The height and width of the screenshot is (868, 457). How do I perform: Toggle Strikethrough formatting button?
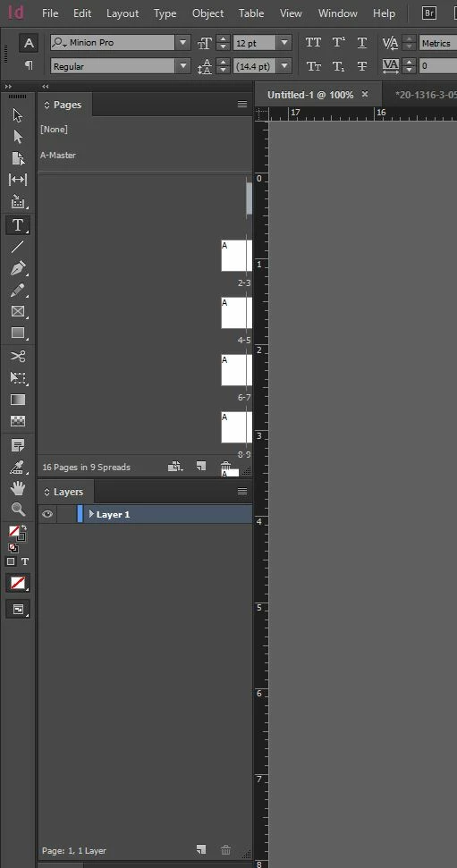tap(361, 66)
